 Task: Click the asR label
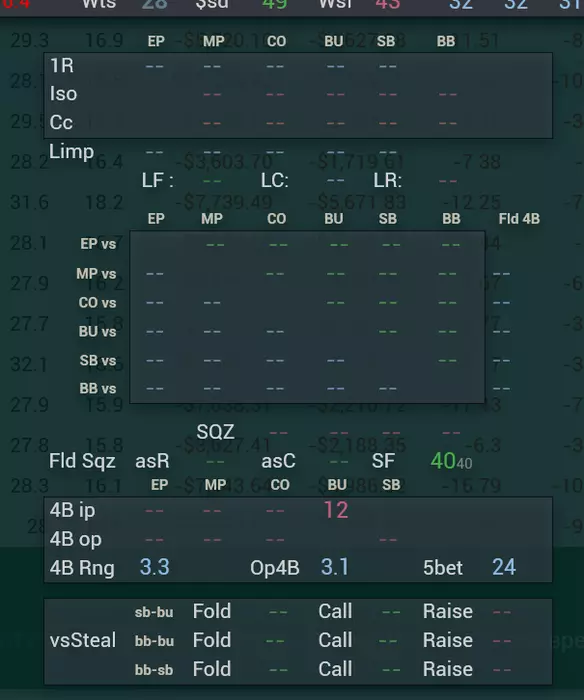click(x=152, y=461)
